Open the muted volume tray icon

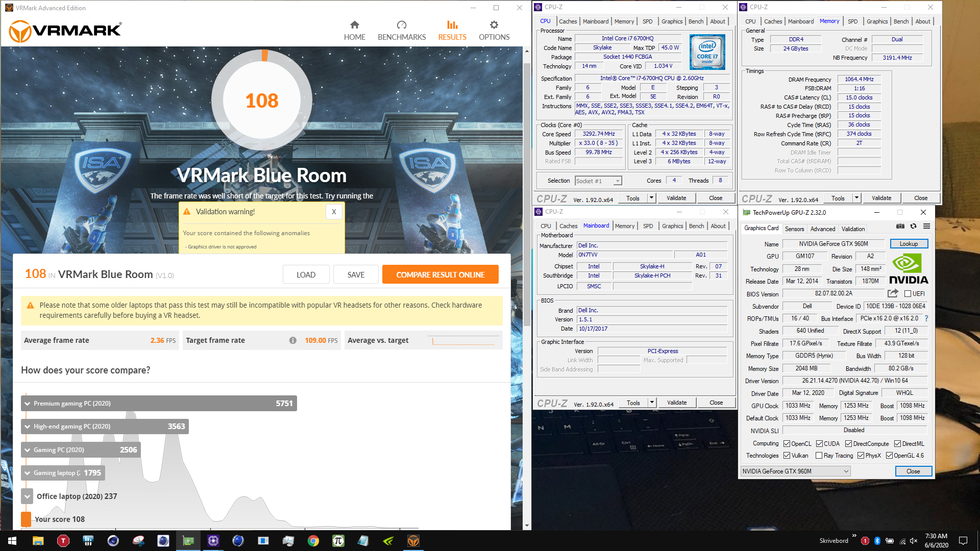click(x=914, y=541)
